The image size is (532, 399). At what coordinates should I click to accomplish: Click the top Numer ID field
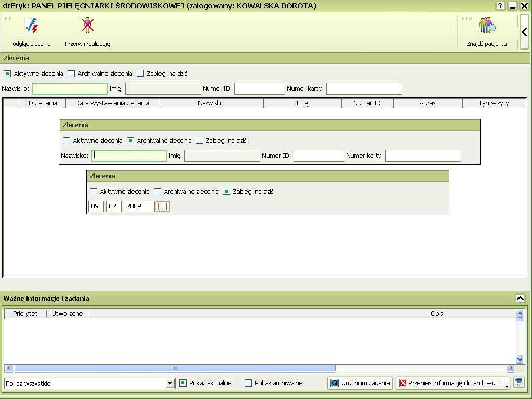pos(260,88)
